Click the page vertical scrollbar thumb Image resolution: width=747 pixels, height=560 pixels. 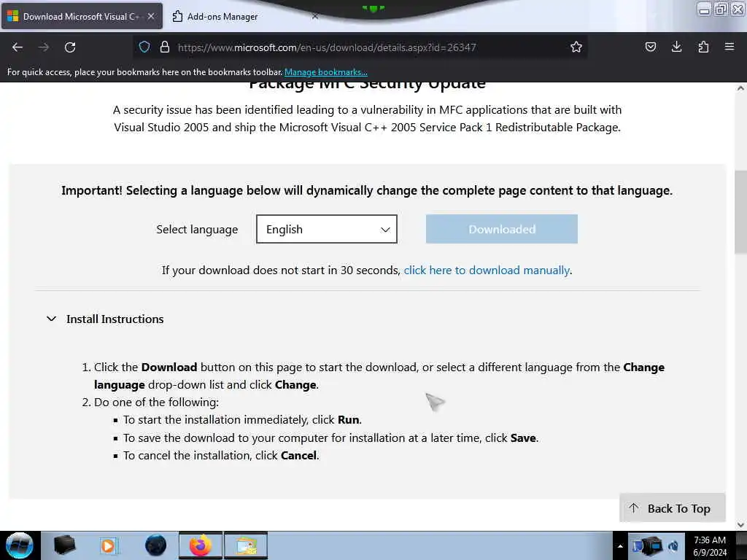click(740, 213)
